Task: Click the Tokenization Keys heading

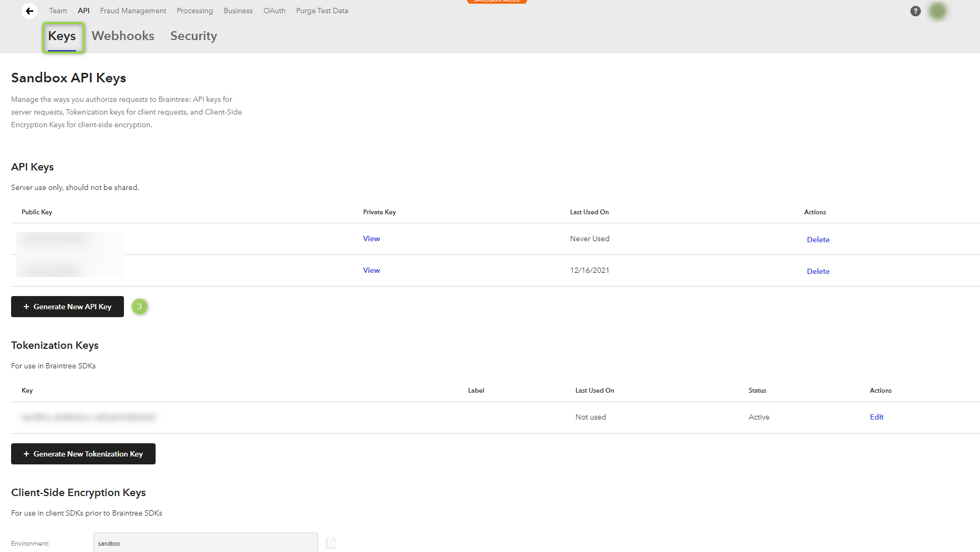Action: [x=55, y=345]
